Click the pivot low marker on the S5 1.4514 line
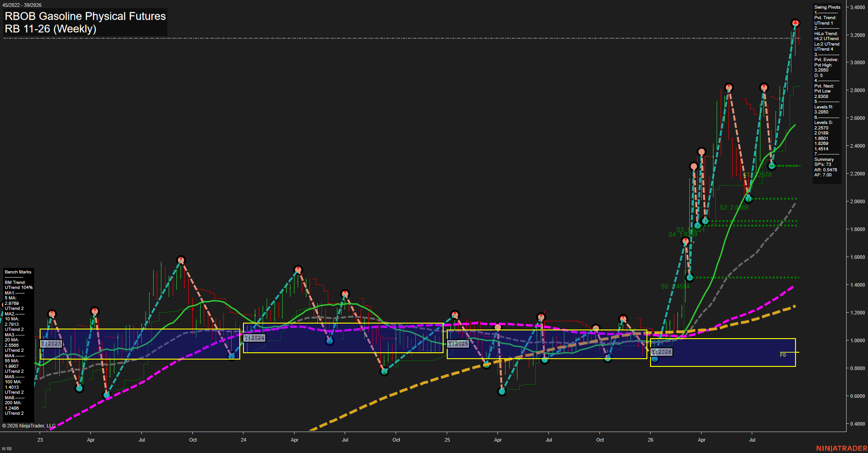The image size is (868, 453). (689, 277)
